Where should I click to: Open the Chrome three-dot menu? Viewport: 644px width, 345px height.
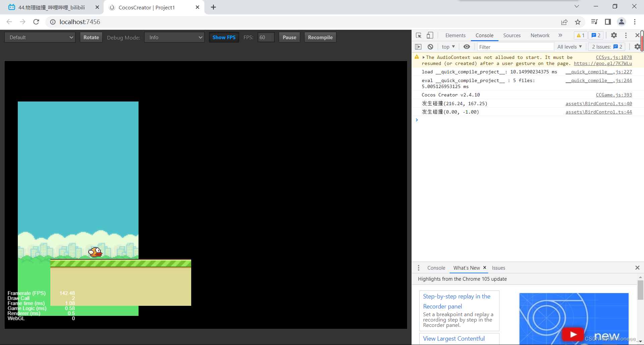click(635, 22)
